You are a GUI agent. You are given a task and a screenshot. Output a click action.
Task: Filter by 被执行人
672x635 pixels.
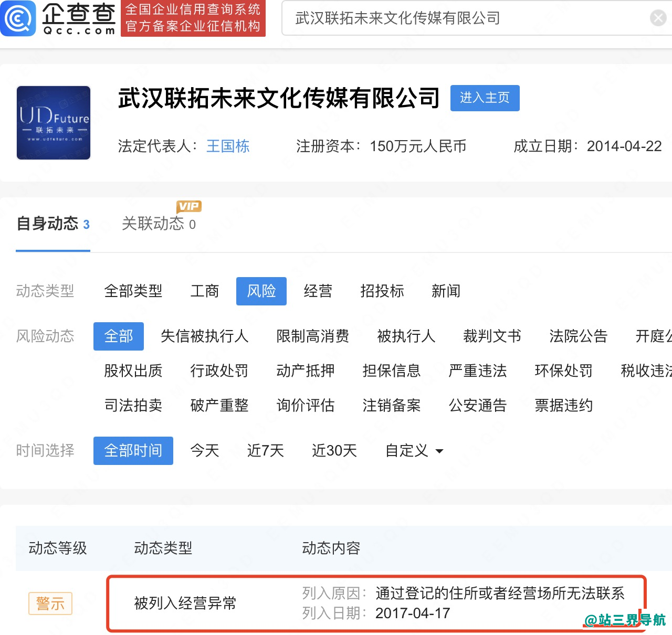point(406,336)
